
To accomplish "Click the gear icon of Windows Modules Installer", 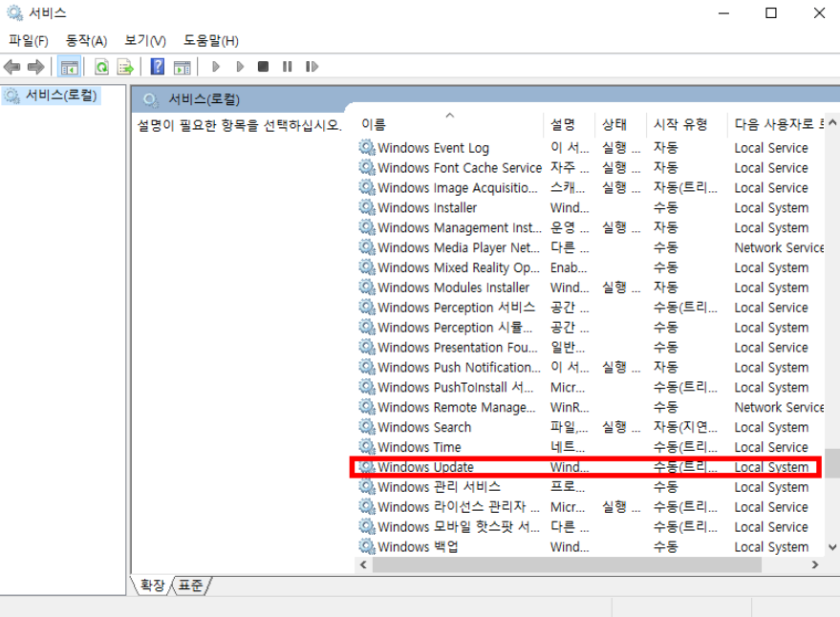I will pyautogui.click(x=367, y=287).
